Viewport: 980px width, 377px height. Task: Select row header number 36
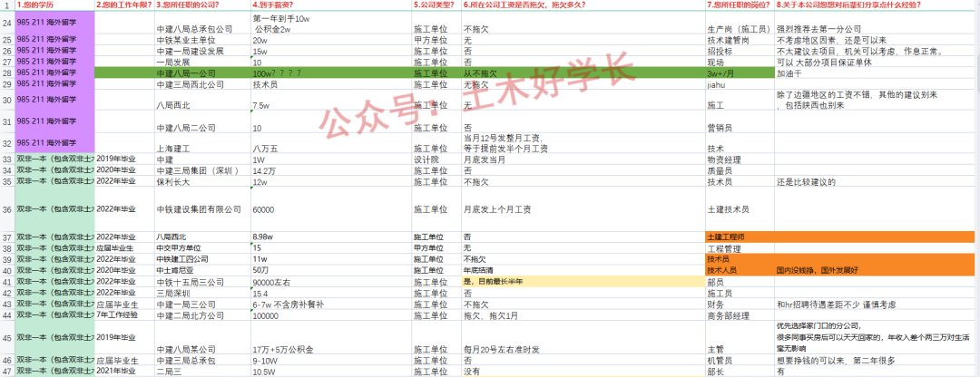tap(7, 209)
